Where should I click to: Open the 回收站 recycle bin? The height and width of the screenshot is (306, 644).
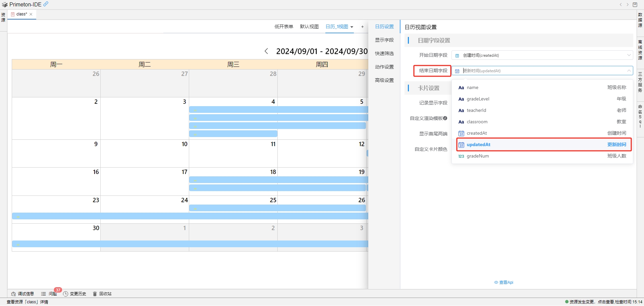tap(102, 294)
